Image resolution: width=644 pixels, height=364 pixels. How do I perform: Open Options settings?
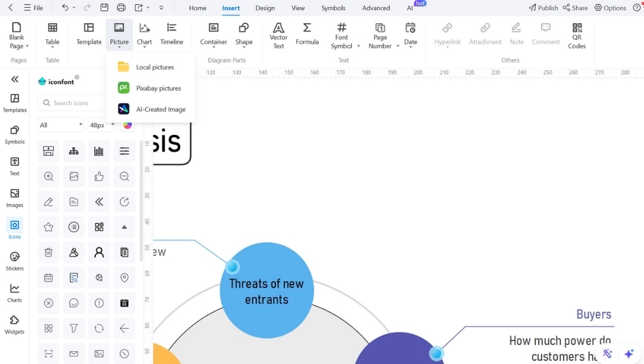(x=611, y=7)
